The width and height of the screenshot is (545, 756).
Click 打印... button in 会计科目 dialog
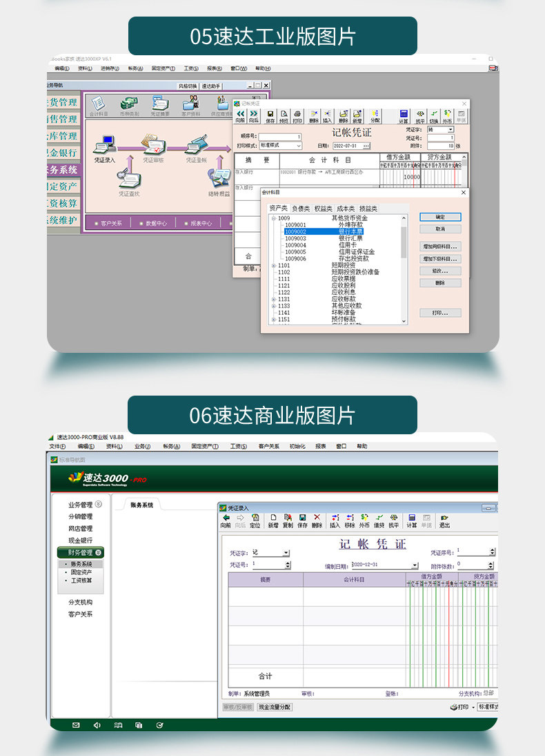point(440,313)
